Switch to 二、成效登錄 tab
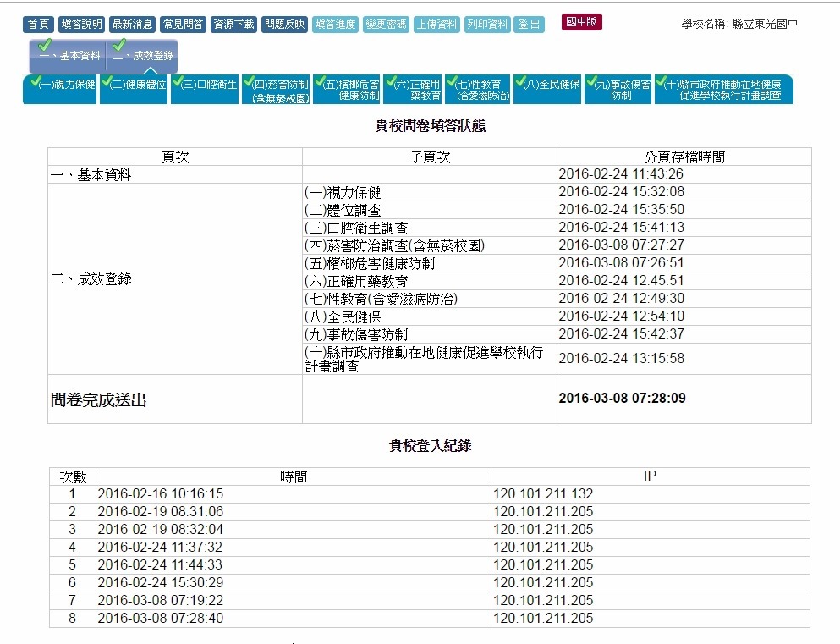This screenshot has height=644, width=840. coord(142,56)
